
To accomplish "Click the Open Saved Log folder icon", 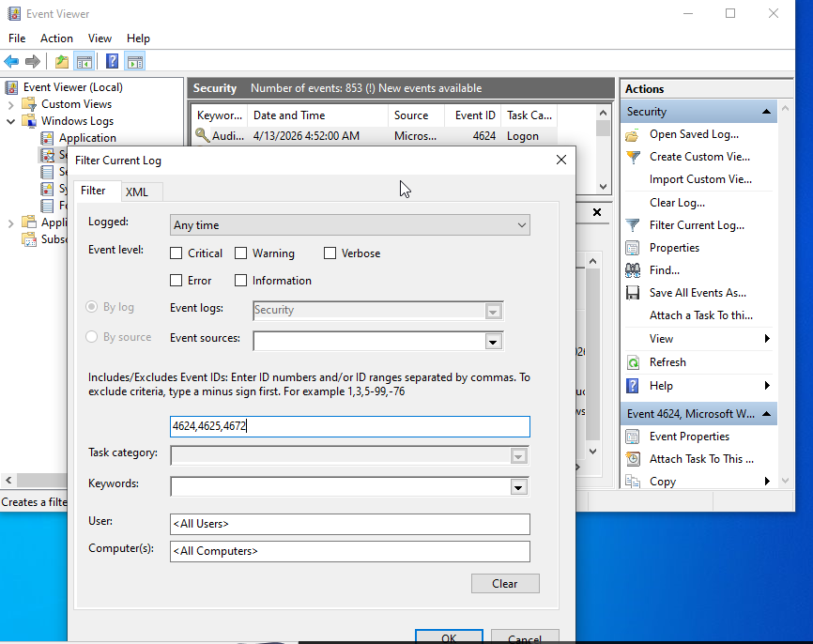I will tap(632, 134).
